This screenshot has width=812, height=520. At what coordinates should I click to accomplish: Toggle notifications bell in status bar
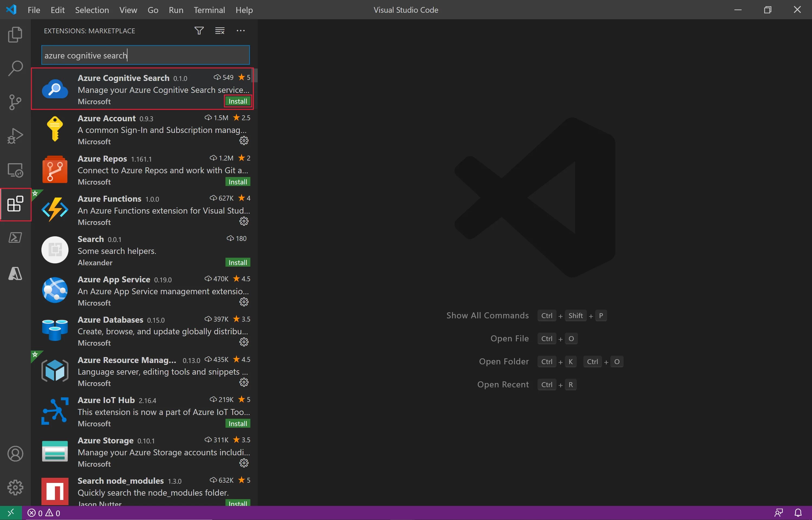pos(798,513)
